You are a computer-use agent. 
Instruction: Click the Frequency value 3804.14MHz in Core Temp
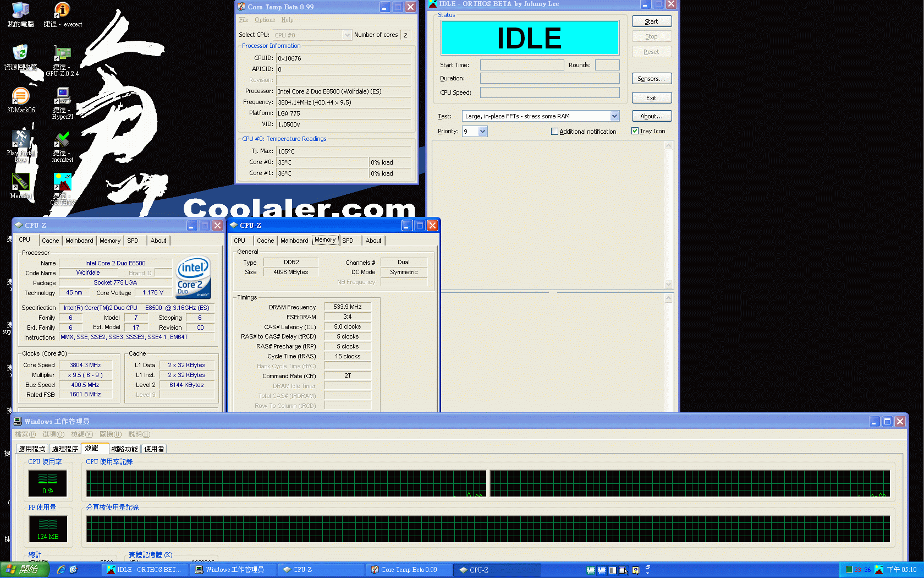click(x=344, y=102)
